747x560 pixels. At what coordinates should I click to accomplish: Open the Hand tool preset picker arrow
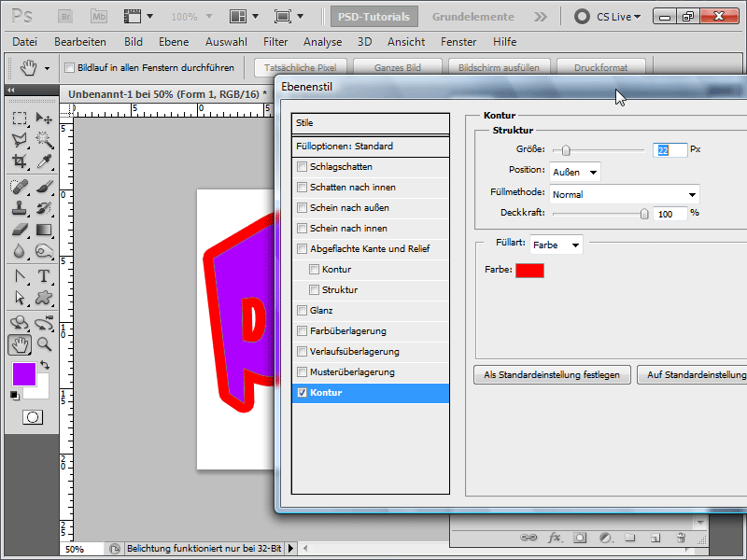click(x=47, y=68)
